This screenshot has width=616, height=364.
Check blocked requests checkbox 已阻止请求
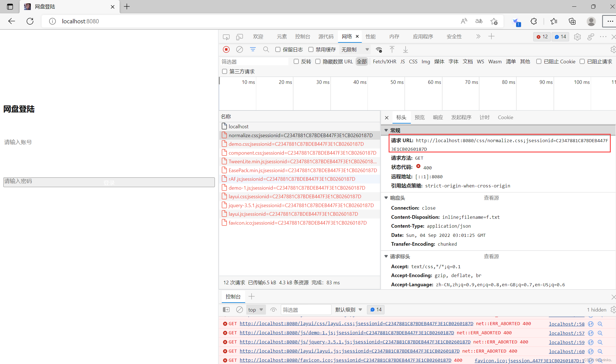point(582,61)
